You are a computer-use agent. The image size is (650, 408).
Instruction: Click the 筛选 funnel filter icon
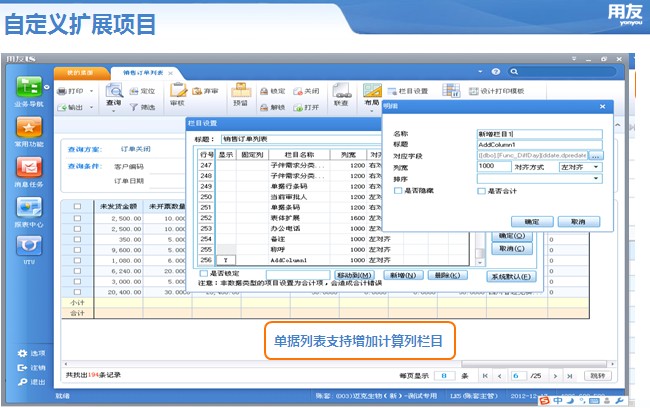(133, 107)
